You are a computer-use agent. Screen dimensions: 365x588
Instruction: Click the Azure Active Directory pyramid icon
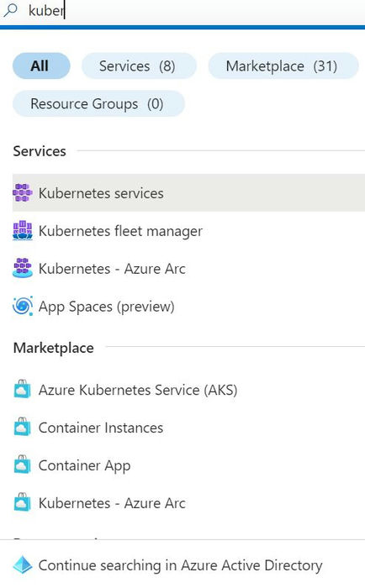point(23,564)
